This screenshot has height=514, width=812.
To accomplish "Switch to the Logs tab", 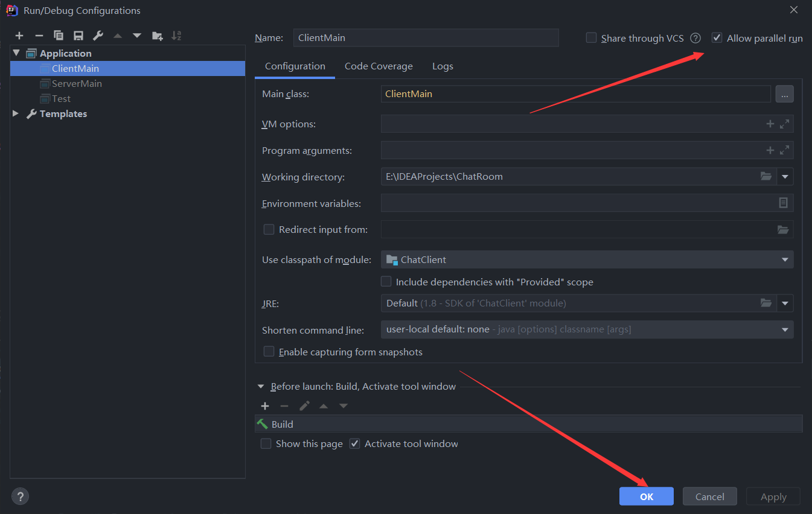I will (x=443, y=66).
